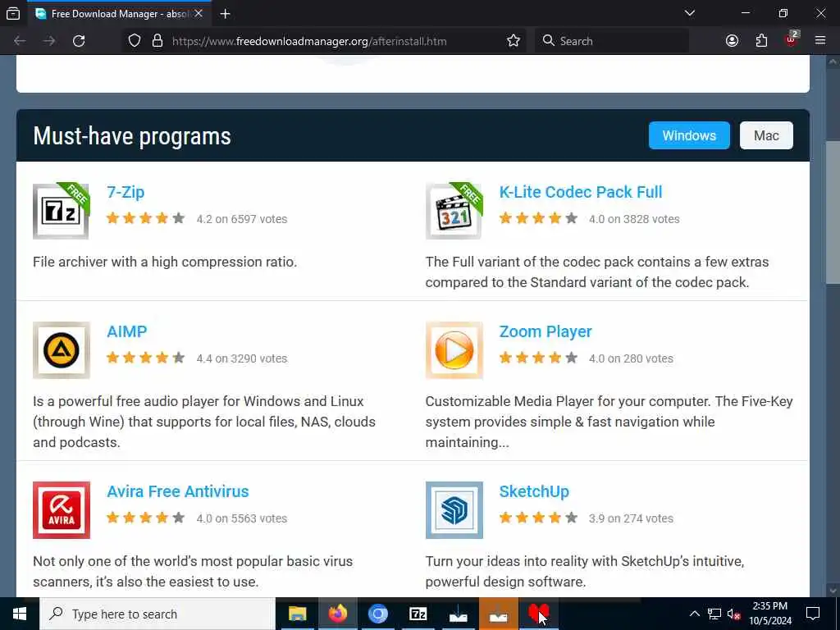
Task: Click 'File archiver with a high compression ratio' text
Action: tap(164, 262)
